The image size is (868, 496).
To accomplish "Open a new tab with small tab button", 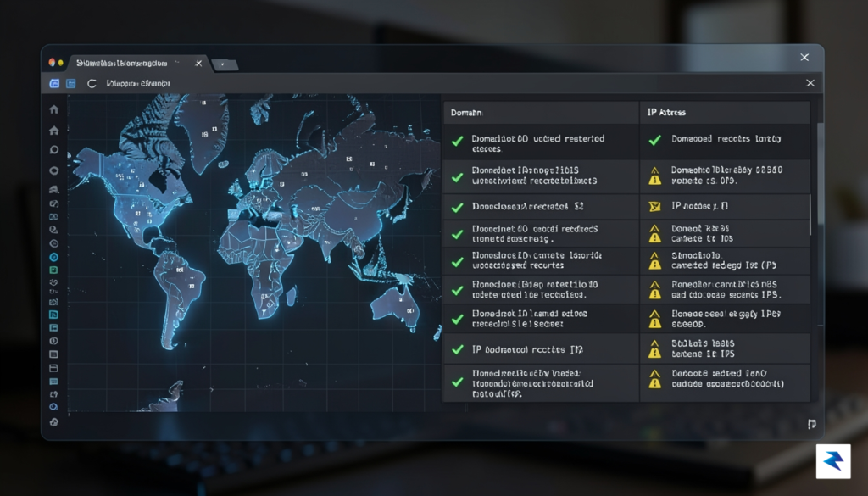I will pos(224,64).
